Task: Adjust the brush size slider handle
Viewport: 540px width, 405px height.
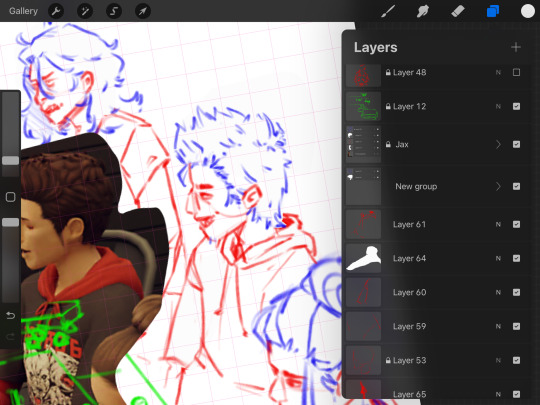Action: pos(10,160)
